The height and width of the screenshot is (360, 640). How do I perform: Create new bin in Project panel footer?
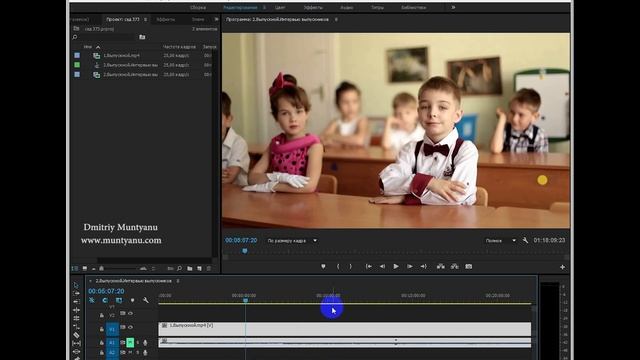tap(190, 269)
